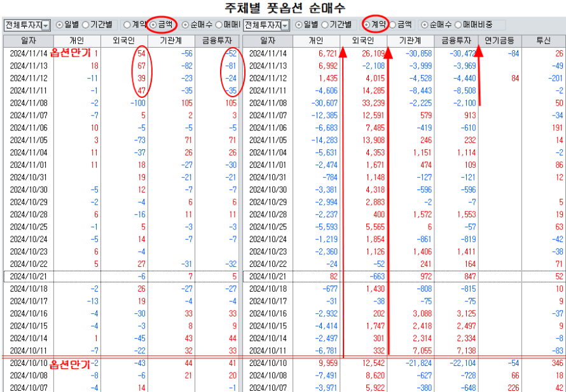Click 금융투자 value -22,104 cell
This screenshot has height=392, width=566.
click(x=463, y=363)
